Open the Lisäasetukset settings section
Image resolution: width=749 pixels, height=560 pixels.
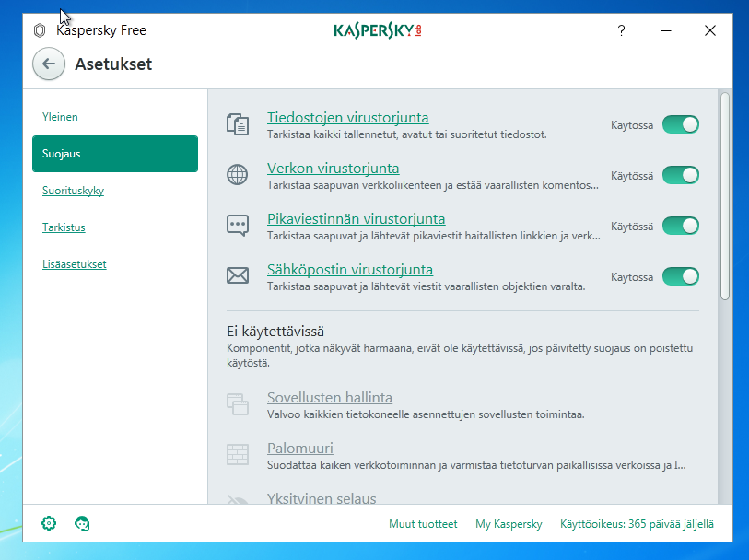point(74,264)
